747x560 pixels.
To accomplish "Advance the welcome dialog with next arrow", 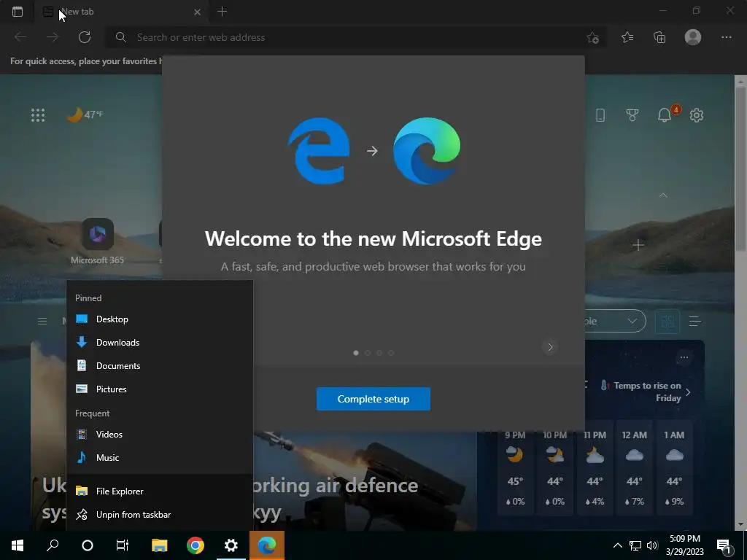I will coord(550,347).
